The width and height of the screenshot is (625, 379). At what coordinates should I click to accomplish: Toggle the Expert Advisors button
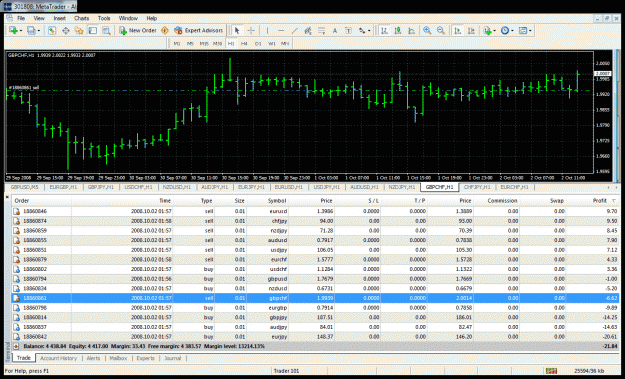199,30
